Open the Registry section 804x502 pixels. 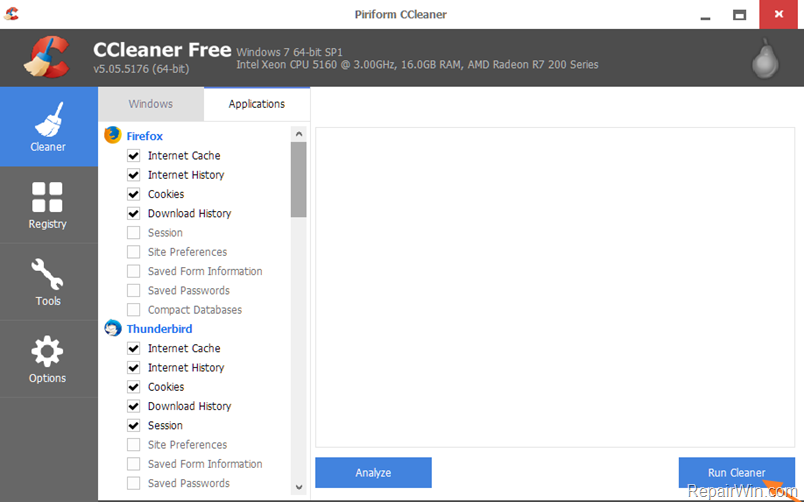click(48, 205)
